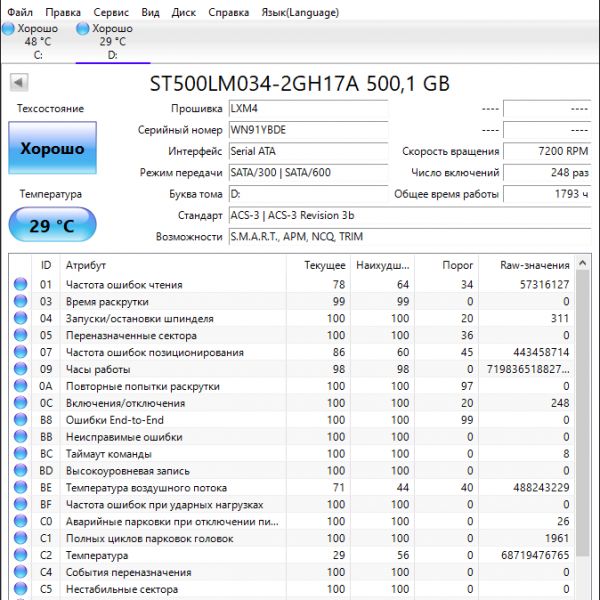
Task: Click the Возможности field S.M.A.R.T., APM, NCQ, TRIM
Action: pos(410,237)
